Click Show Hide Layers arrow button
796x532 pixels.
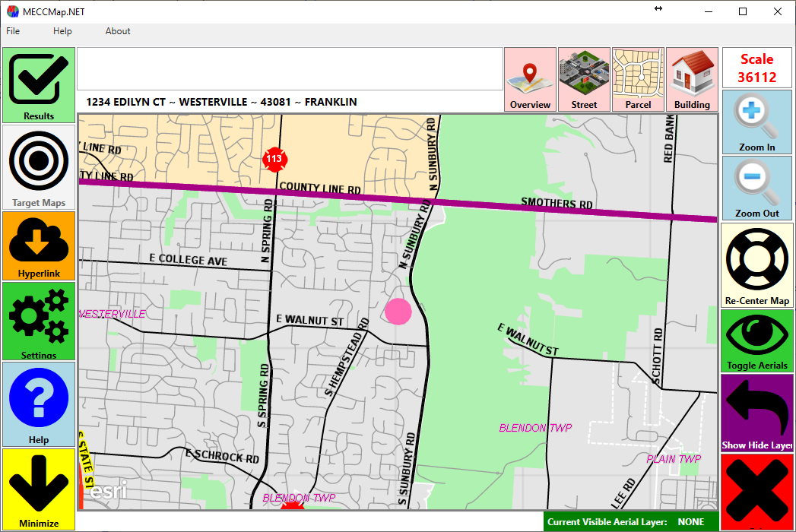pos(756,413)
